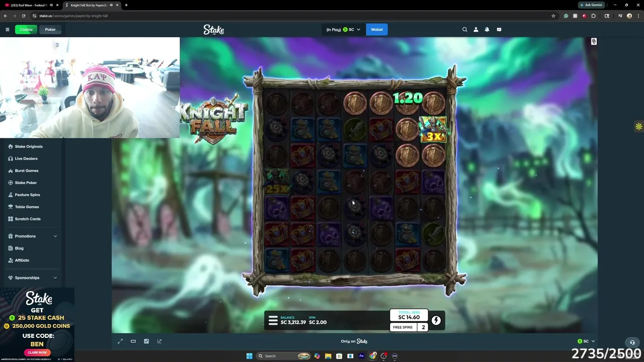The height and width of the screenshot is (362, 644).
Task: Expand the Promotions section
Action: click(33, 236)
